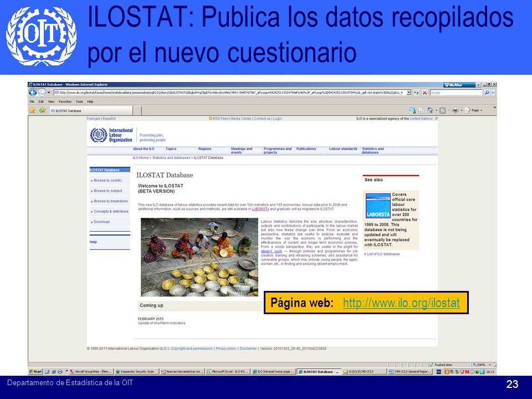Click Download in the sidebar
The height and width of the screenshot is (399, 532).
[102, 222]
